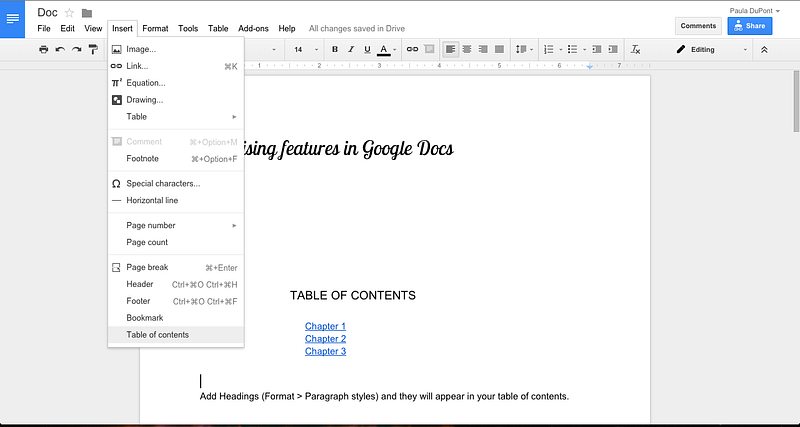Open the Edit menu
The height and width of the screenshot is (427, 800).
pos(67,29)
